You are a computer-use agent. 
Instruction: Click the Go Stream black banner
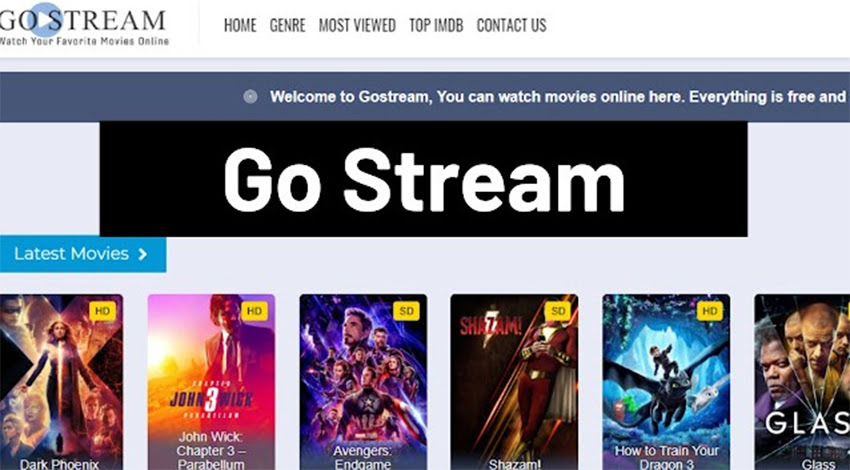(x=423, y=179)
